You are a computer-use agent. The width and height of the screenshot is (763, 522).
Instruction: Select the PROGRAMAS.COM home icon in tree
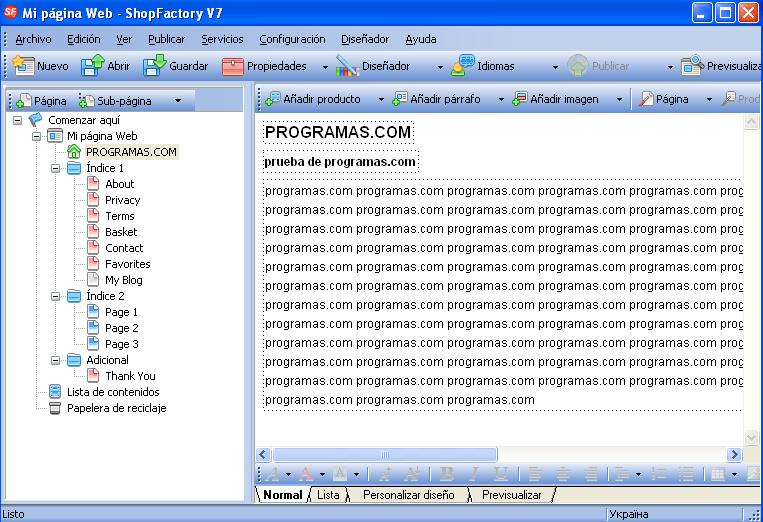point(74,152)
